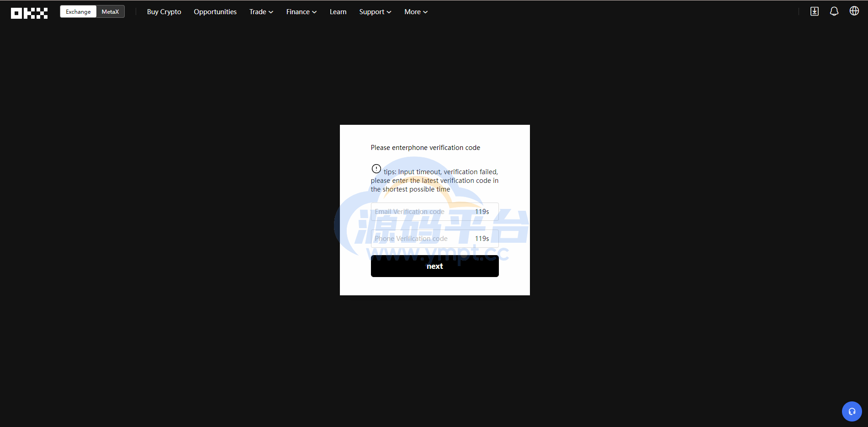Expand the Trade dropdown

[x=261, y=12]
